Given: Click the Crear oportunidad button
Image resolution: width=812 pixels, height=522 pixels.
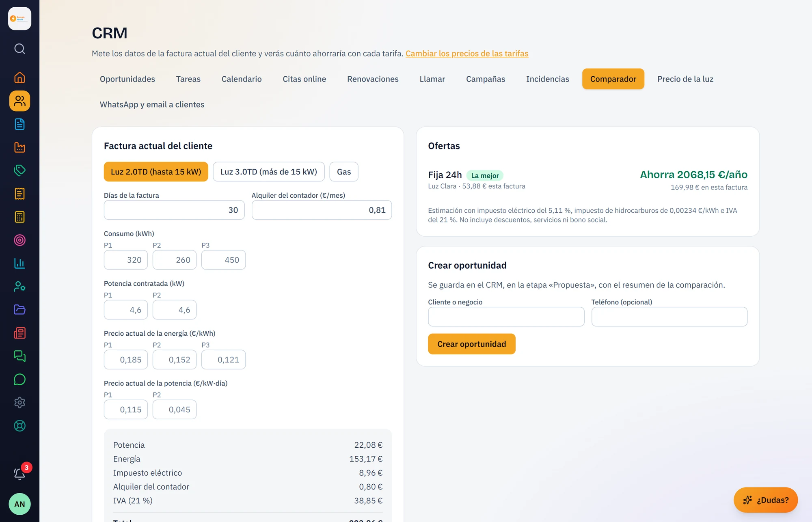Looking at the screenshot, I should [472, 344].
